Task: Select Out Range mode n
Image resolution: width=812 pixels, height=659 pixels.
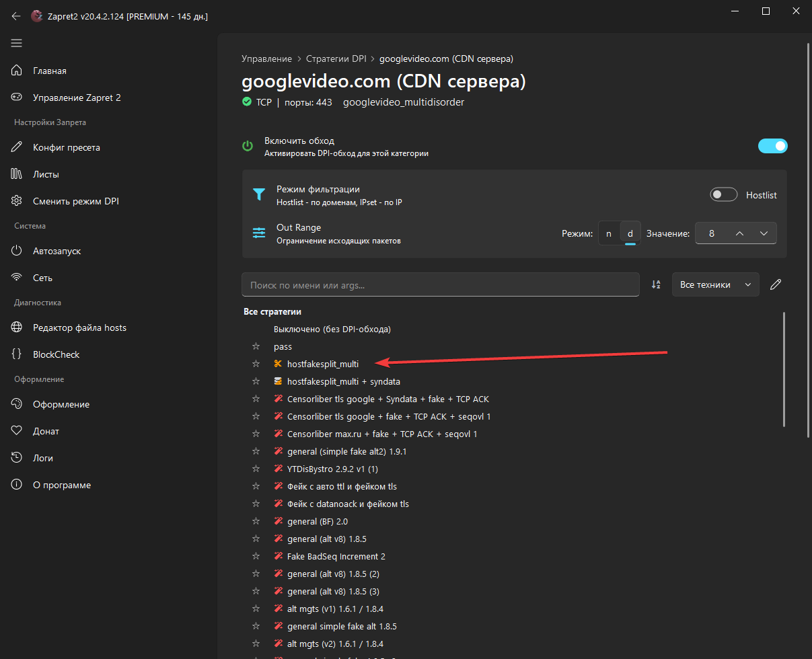Action: 609,233
